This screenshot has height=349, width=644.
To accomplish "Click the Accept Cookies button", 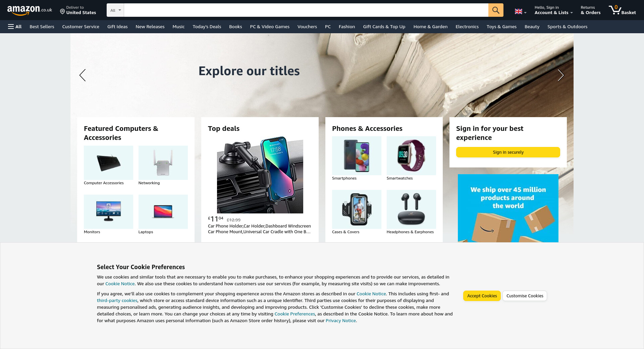I will 482,296.
